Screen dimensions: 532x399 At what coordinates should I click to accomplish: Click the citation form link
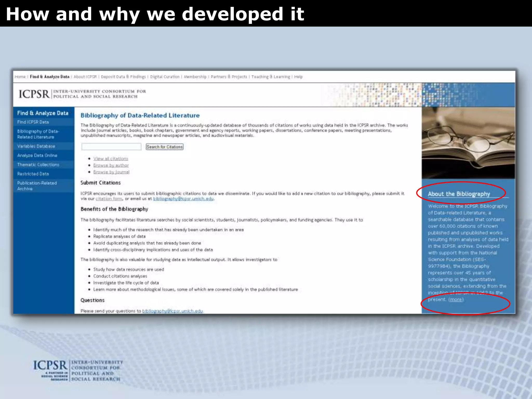tap(109, 199)
